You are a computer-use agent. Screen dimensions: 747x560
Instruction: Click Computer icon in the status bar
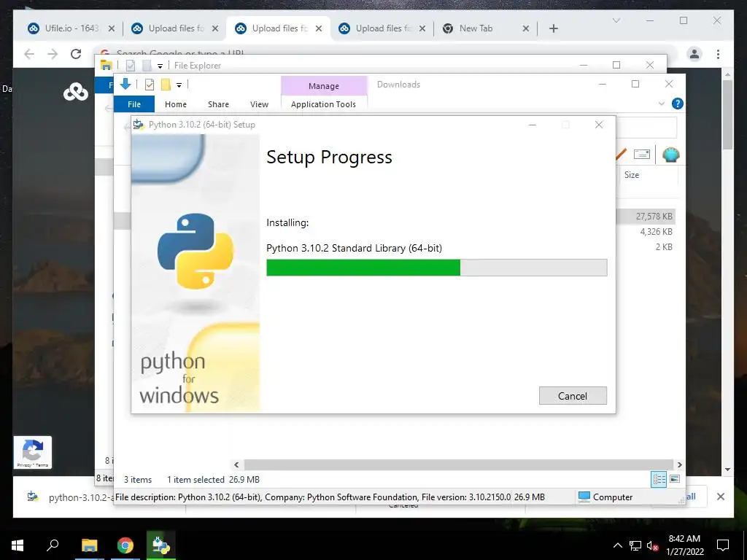click(584, 497)
